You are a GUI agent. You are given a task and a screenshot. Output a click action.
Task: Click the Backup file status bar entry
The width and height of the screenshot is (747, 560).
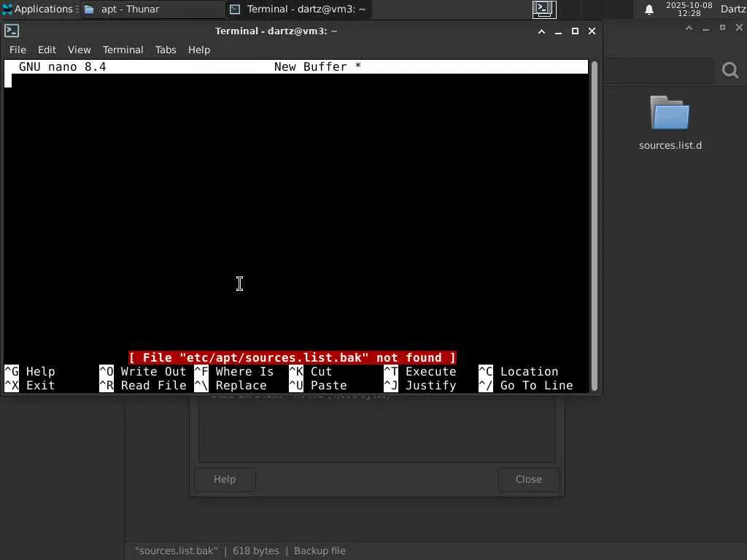(320, 551)
